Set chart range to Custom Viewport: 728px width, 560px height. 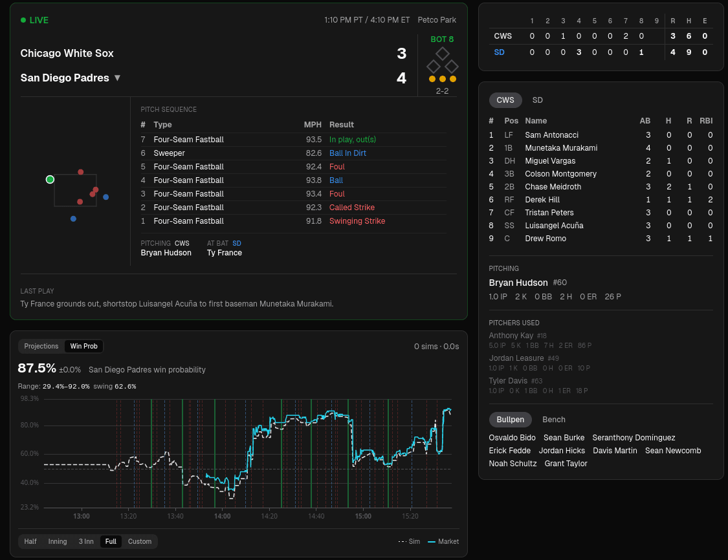[x=140, y=541]
